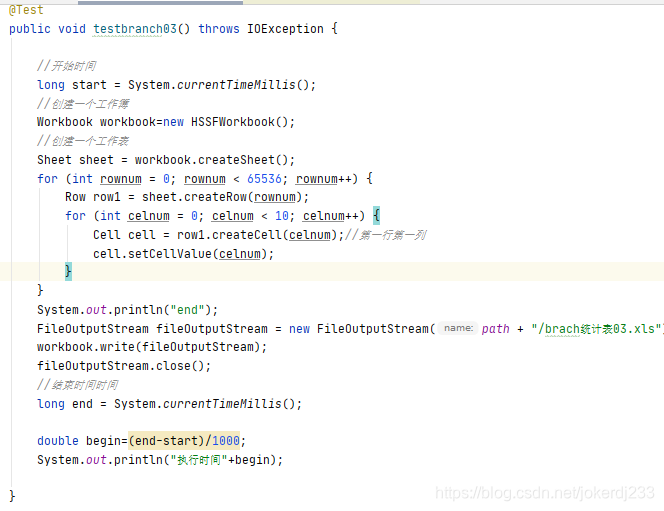Click the //第一行第一列 inline comment
Viewport: 664px width, 511px height.
coord(385,235)
